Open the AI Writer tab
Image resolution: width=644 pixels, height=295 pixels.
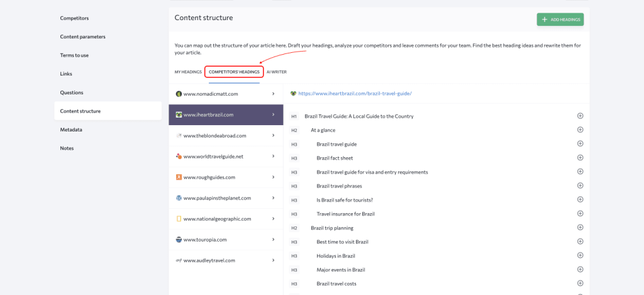277,72
